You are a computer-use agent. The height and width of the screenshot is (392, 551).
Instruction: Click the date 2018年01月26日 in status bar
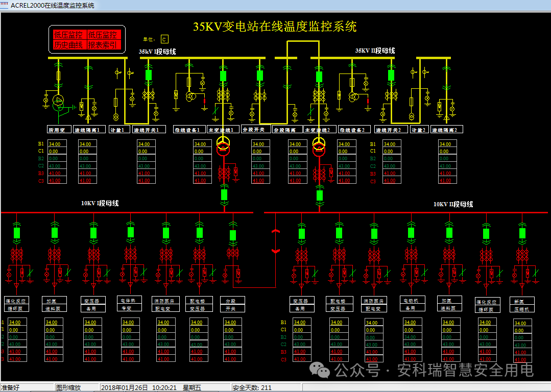(125, 387)
